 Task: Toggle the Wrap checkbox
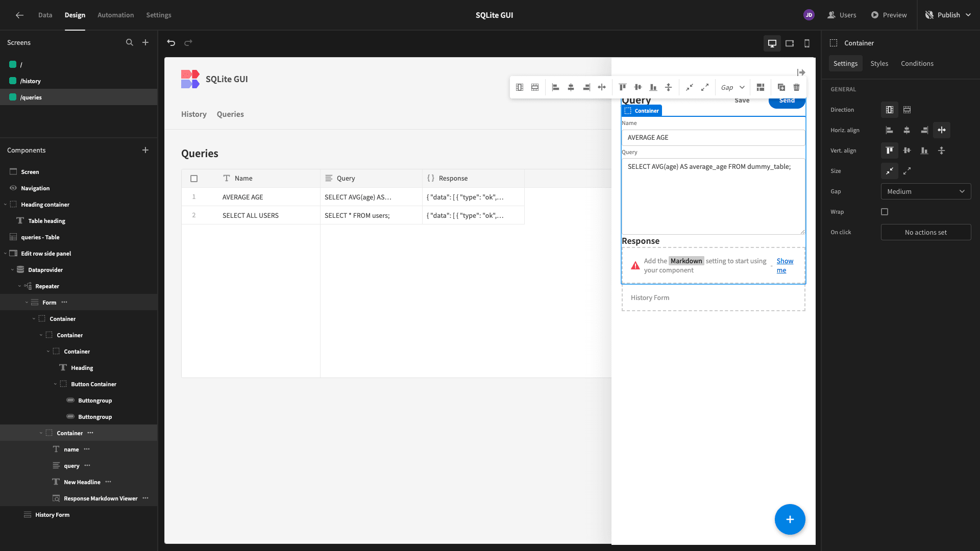(885, 212)
